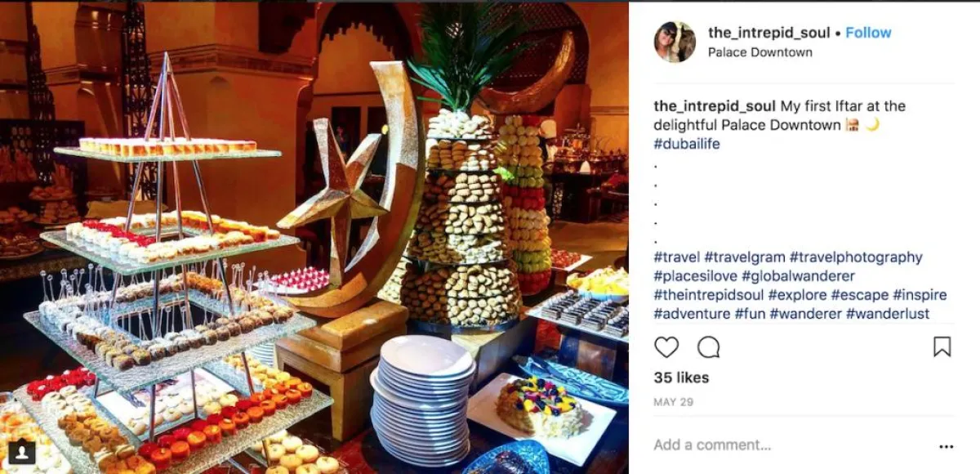980x474 pixels.
Task: Open the three-dot more options menu
Action: click(946, 446)
